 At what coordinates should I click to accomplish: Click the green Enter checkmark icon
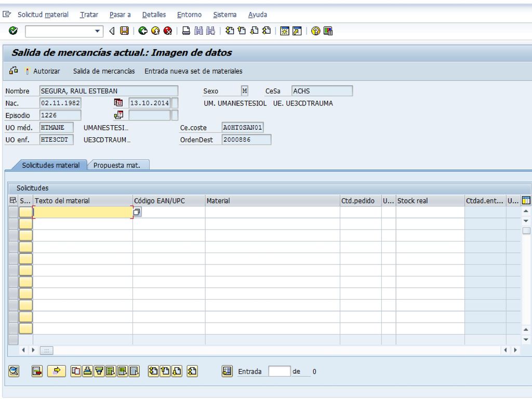tap(13, 31)
